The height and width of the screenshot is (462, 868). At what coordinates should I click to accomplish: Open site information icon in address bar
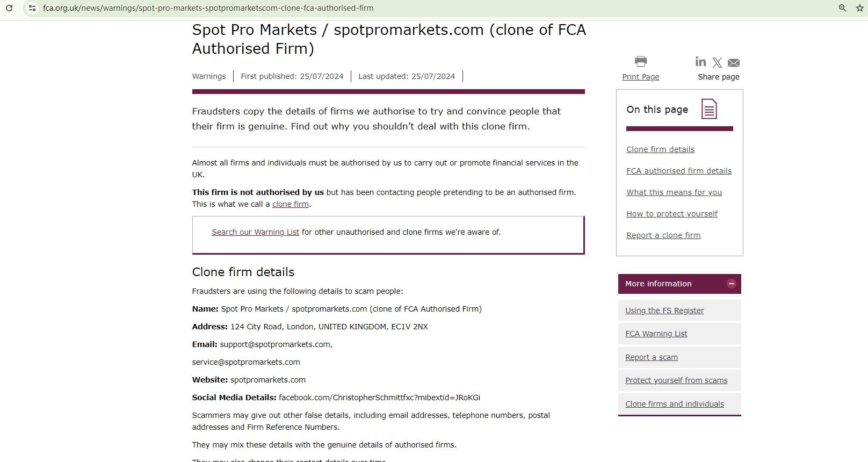click(x=32, y=8)
